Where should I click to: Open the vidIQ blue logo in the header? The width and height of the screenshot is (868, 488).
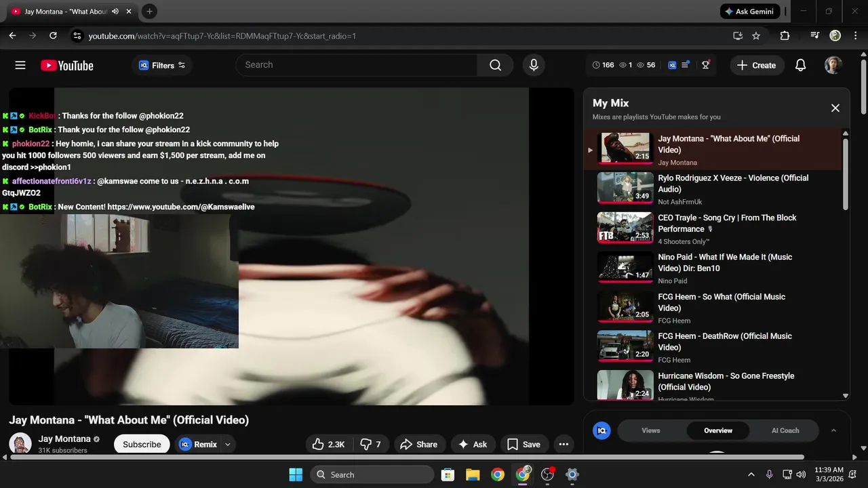[x=672, y=65]
